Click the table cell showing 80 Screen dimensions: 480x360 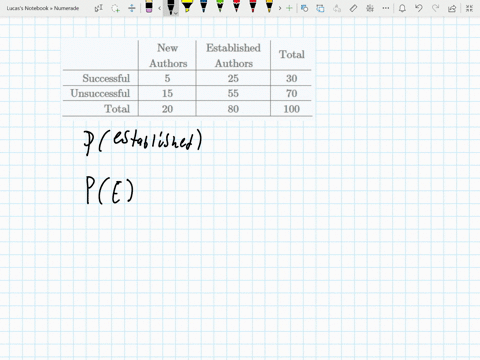tap(233, 109)
